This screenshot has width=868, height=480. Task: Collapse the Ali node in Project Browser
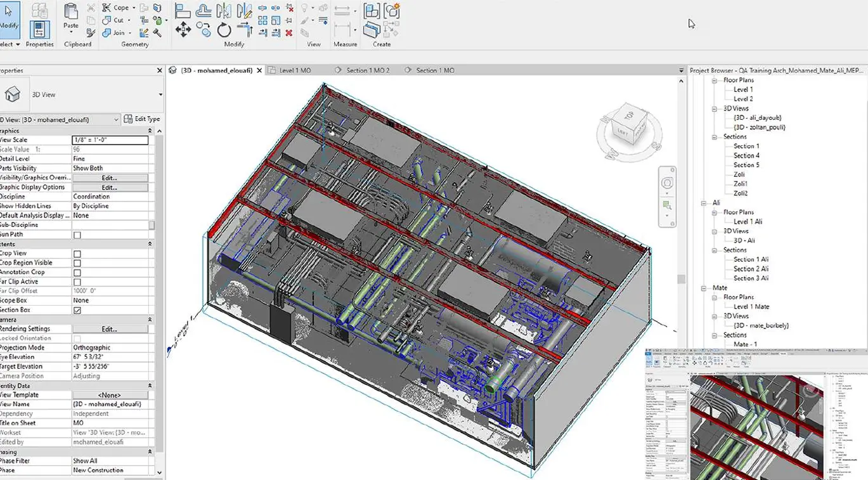pyautogui.click(x=704, y=203)
